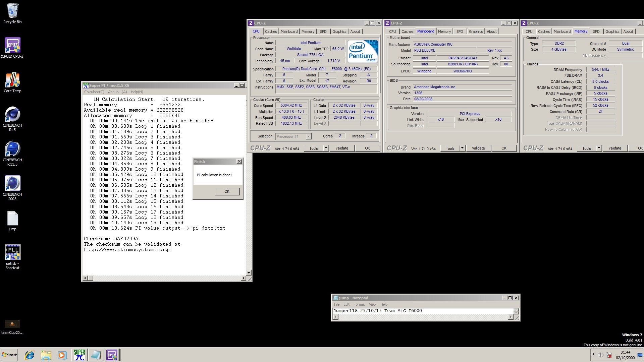Open the Recycle Bin desktop icon
Viewport: 644px width, 362px height.
coord(12,13)
